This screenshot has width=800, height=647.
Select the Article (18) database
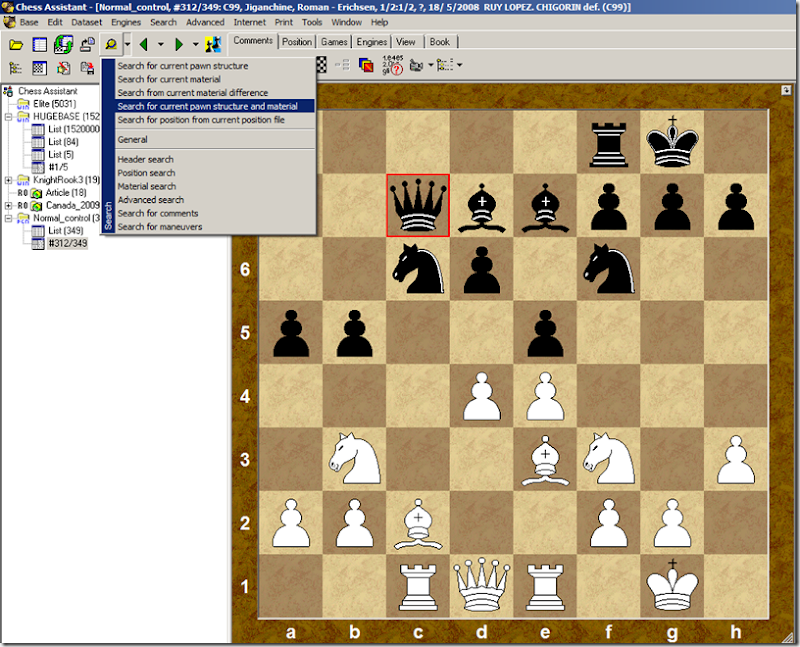(66, 193)
